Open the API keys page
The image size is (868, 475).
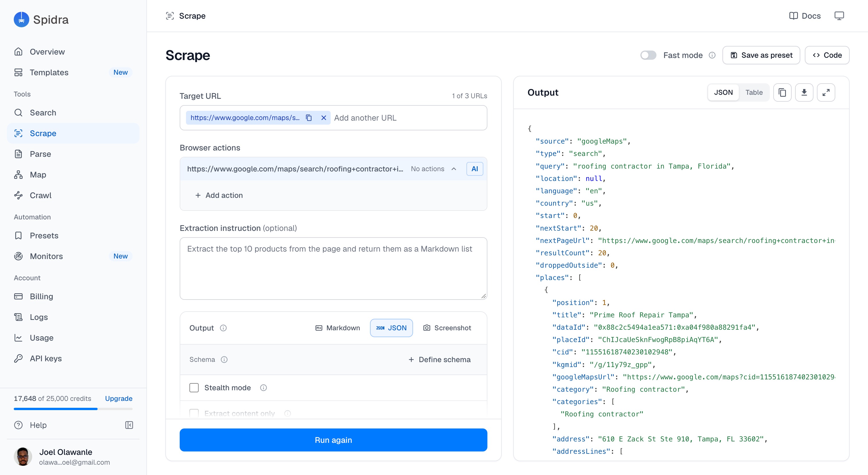pyautogui.click(x=73, y=358)
